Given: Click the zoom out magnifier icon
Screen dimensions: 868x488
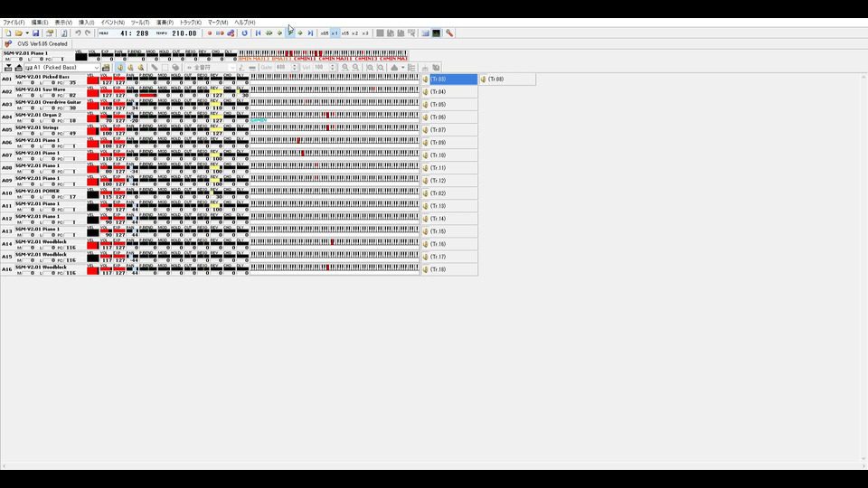Looking at the screenshot, I should [355, 68].
